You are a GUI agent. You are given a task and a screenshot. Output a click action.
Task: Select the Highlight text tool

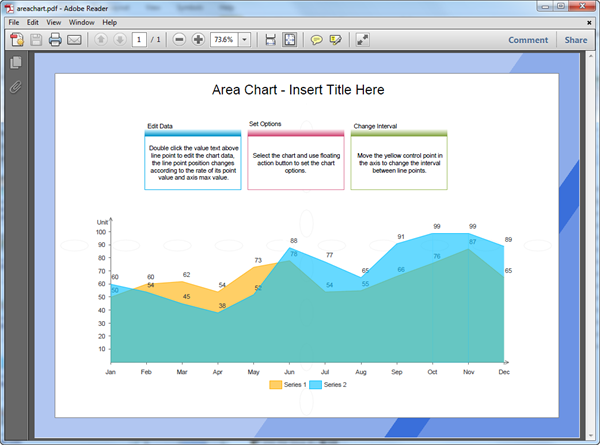click(x=335, y=40)
